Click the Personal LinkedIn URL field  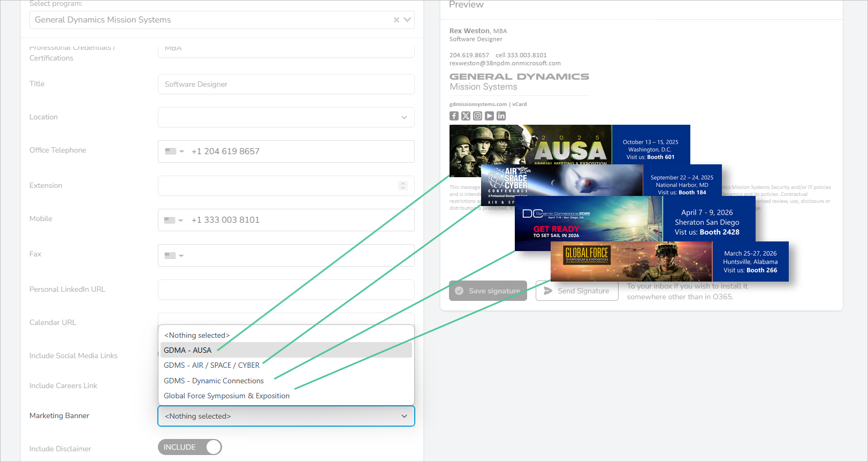tap(286, 290)
